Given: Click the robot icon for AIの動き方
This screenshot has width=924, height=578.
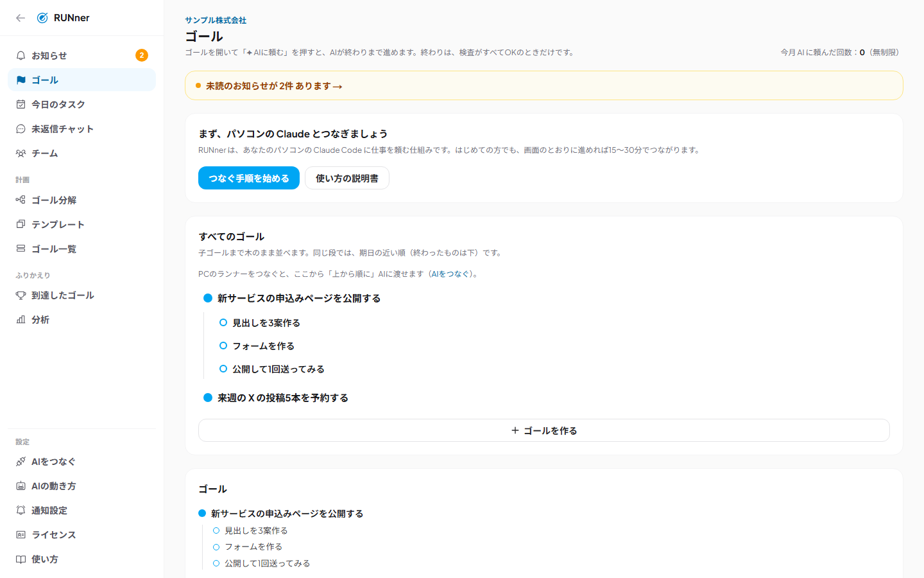Looking at the screenshot, I should point(21,486).
